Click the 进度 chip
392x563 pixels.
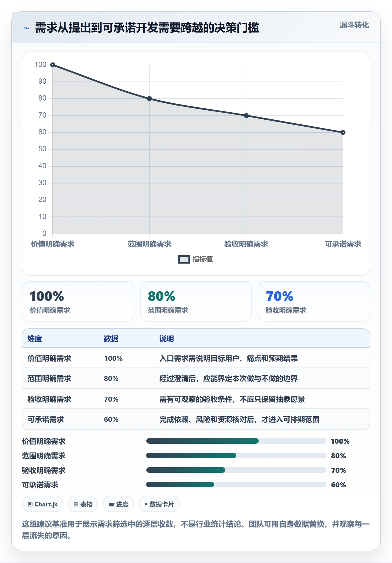(118, 504)
